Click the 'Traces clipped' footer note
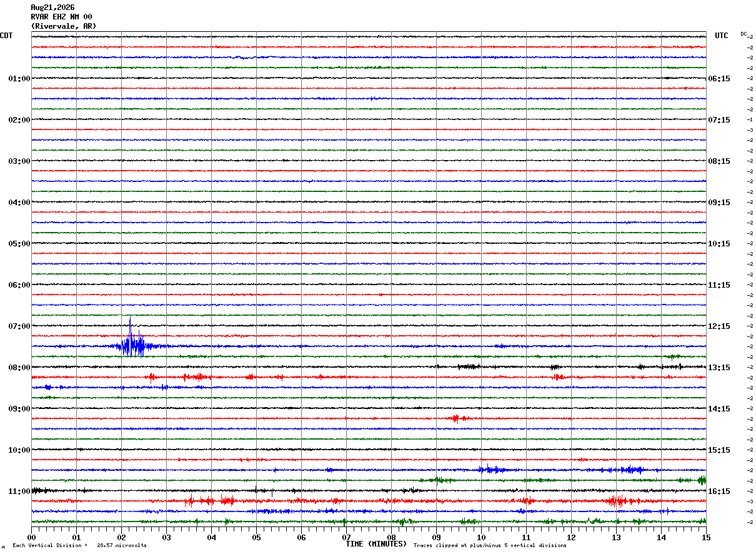Image resolution: width=756 pixels, height=554 pixels. coord(490,546)
